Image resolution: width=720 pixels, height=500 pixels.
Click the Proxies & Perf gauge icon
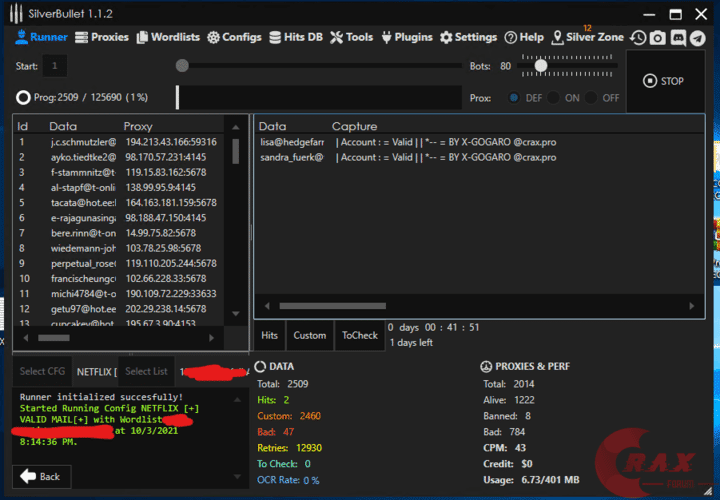tap(486, 366)
